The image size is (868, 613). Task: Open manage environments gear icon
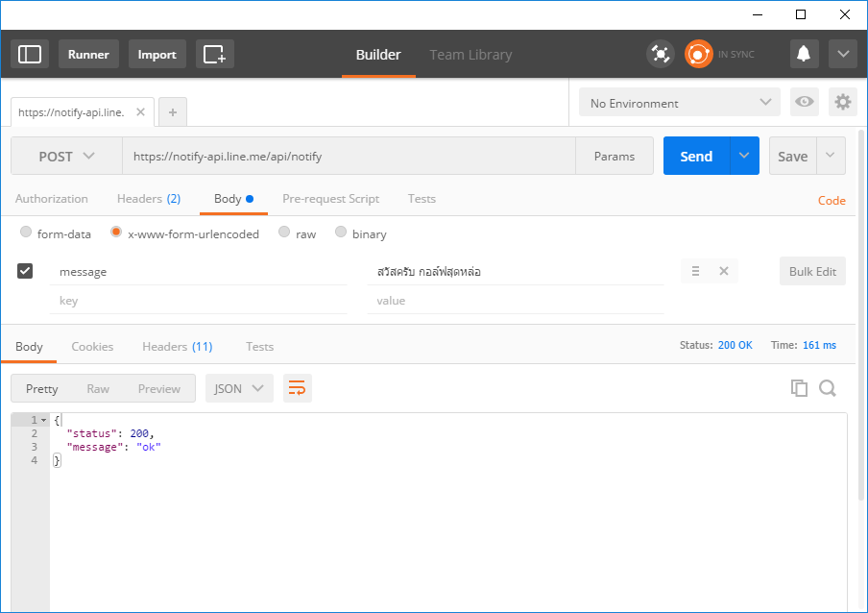click(842, 102)
